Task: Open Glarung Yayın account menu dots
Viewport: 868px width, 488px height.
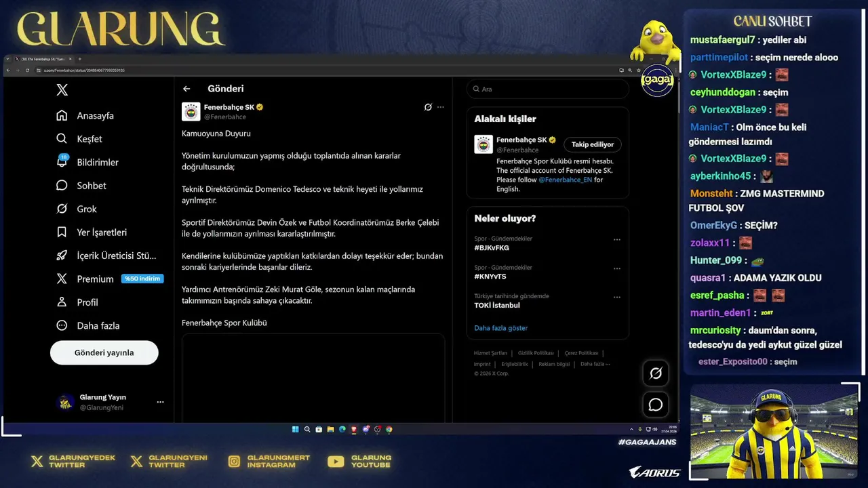Action: pos(160,402)
